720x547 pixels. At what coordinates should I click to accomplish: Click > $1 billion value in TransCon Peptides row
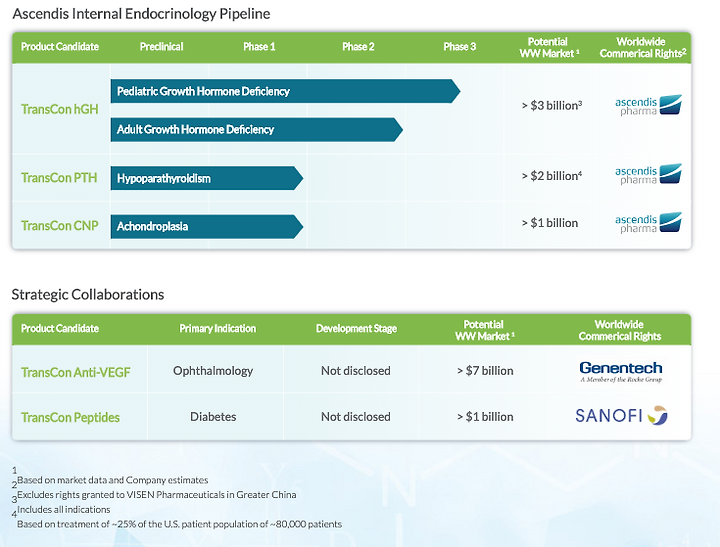pyautogui.click(x=485, y=417)
